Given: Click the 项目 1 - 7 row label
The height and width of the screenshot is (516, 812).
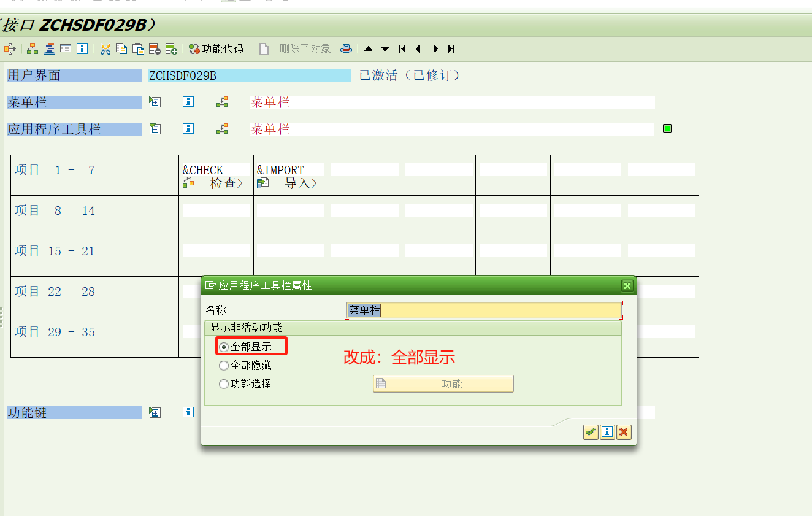Looking at the screenshot, I should [x=55, y=170].
